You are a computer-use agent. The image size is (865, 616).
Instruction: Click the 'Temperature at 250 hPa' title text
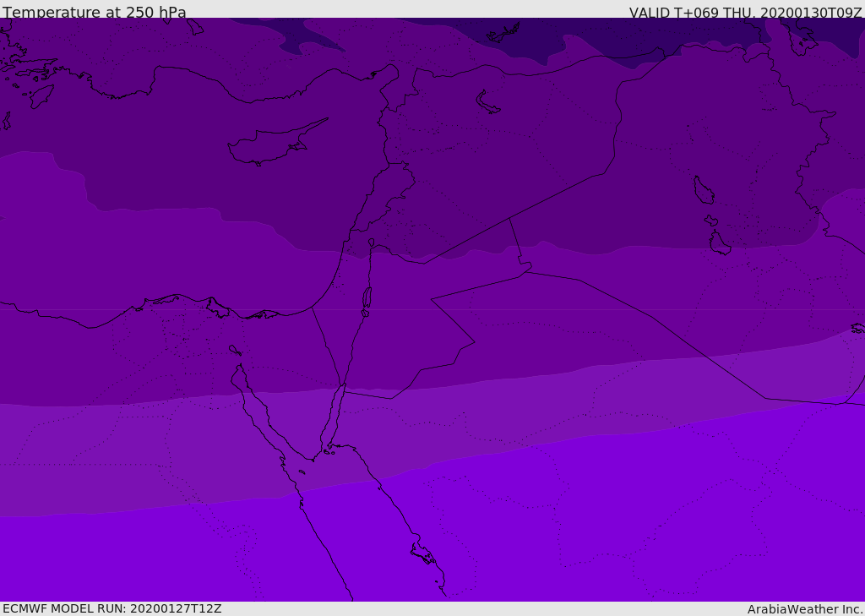click(95, 12)
